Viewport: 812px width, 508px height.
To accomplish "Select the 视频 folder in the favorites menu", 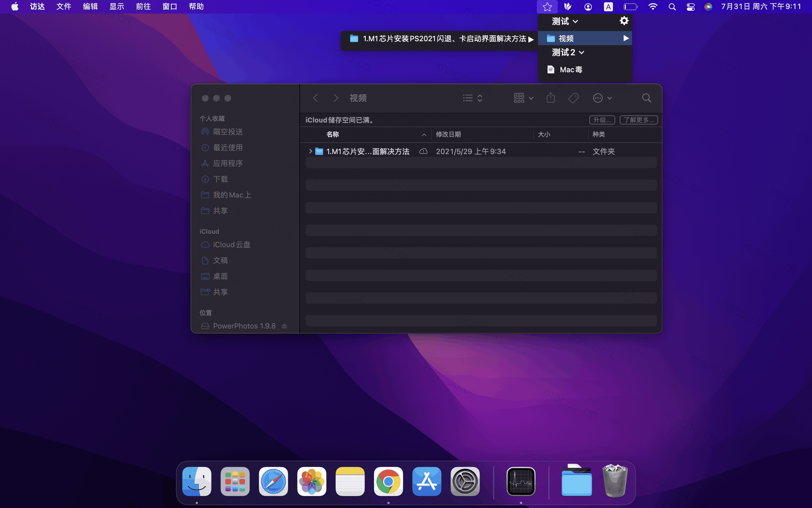I will [585, 38].
